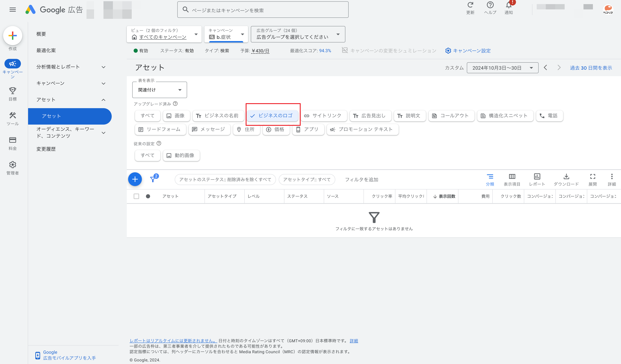Open the date range dropdown
The height and width of the screenshot is (364, 621).
502,68
